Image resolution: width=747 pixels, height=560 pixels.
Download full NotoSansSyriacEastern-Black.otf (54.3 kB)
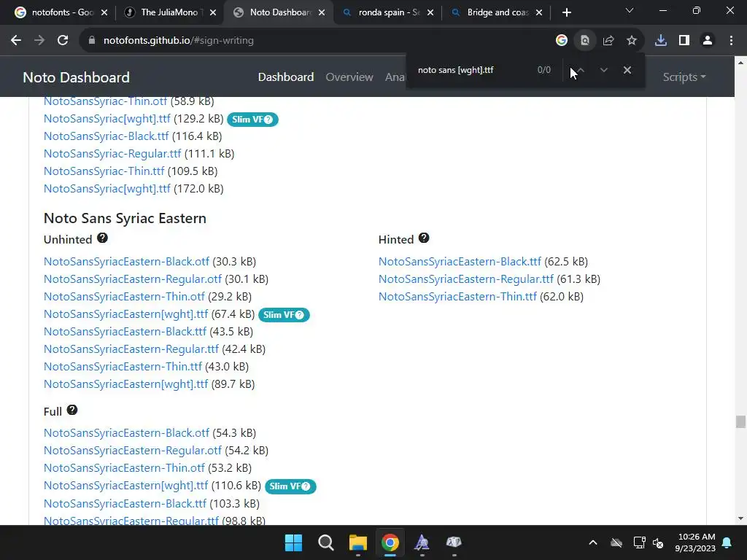(126, 433)
